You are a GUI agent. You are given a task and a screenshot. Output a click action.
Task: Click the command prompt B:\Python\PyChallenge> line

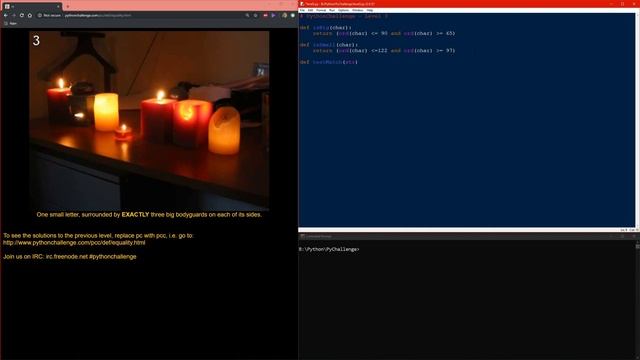coord(329,249)
